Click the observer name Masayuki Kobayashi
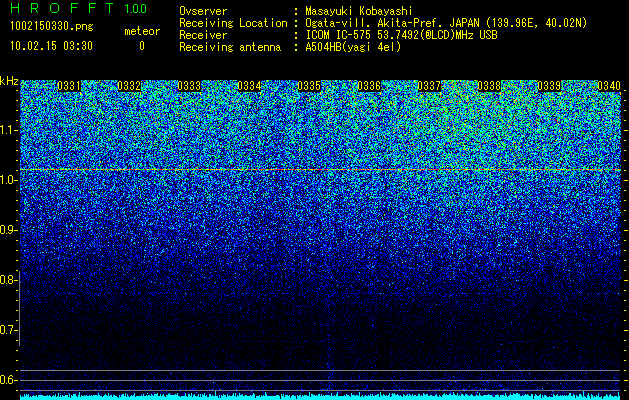Screen dimensions: 629x400 (359, 11)
